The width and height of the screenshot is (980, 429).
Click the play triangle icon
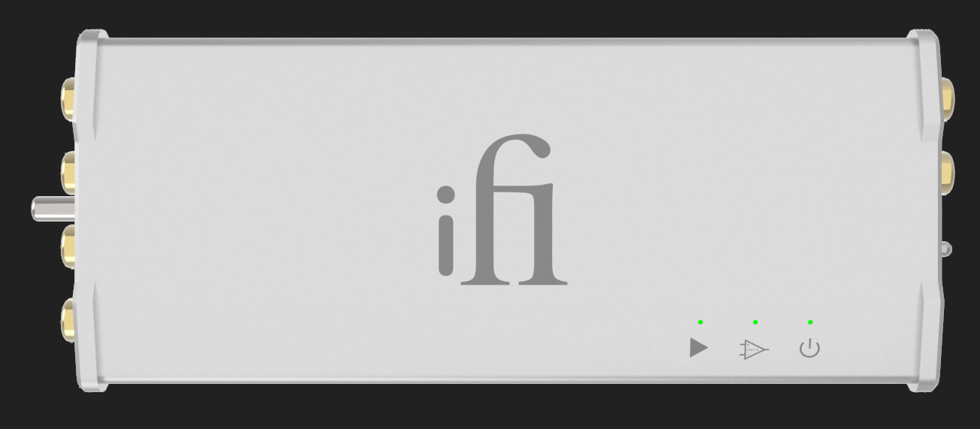pos(699,348)
